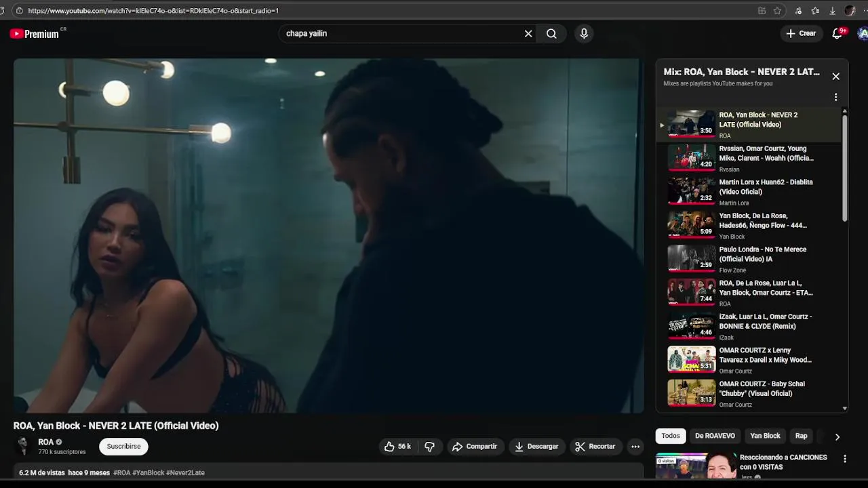868x488 pixels.
Task: Click the search magnifier button
Action: click(x=551, y=33)
